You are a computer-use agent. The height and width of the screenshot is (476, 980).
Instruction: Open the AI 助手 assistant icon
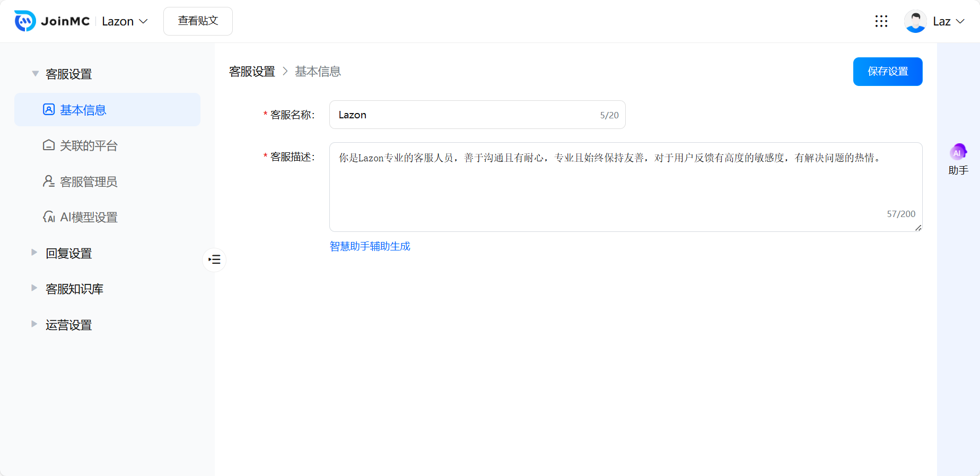[958, 152]
